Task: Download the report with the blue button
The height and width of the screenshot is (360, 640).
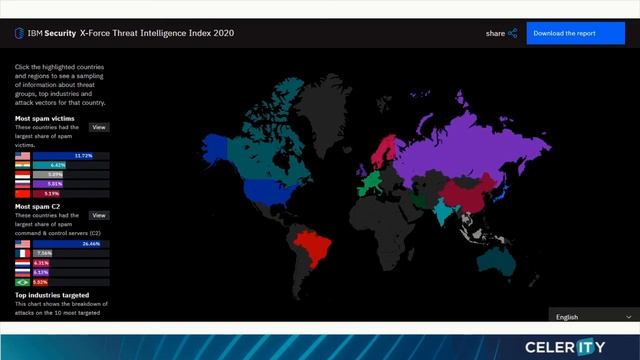Action: point(576,33)
